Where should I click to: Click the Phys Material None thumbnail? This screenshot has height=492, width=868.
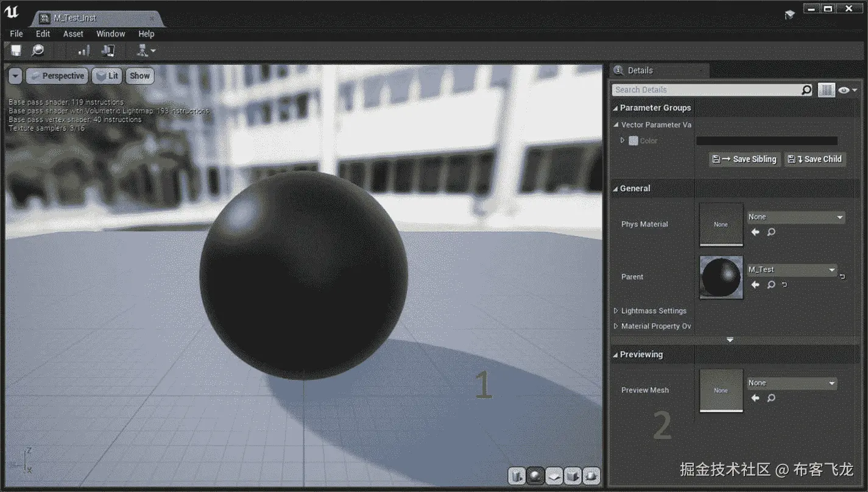pyautogui.click(x=721, y=224)
